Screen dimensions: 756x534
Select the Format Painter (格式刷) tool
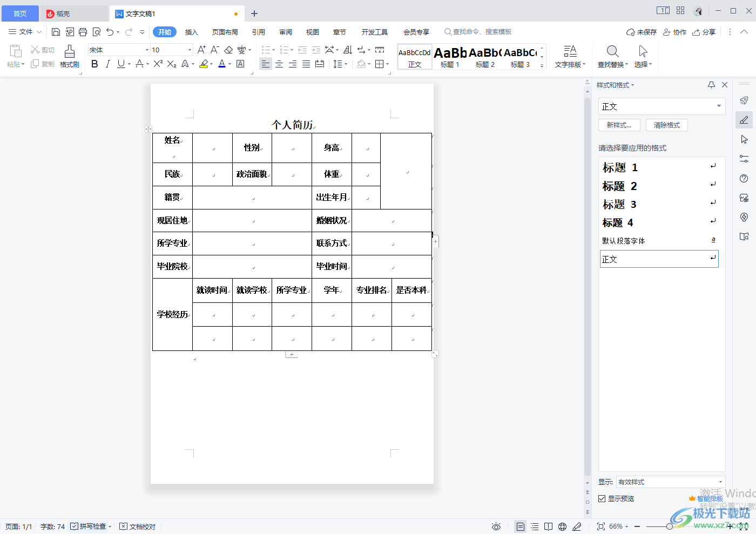click(70, 56)
